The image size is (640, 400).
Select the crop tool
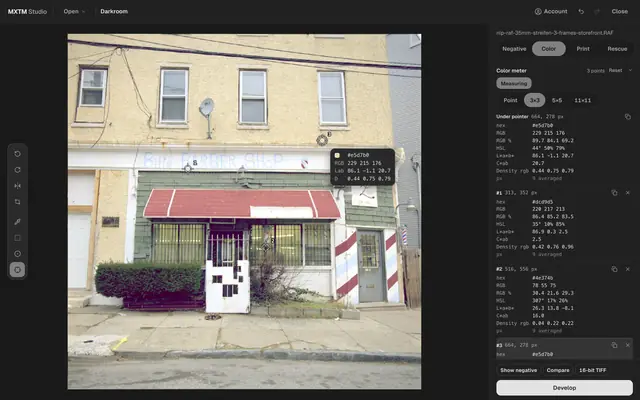[x=18, y=202]
